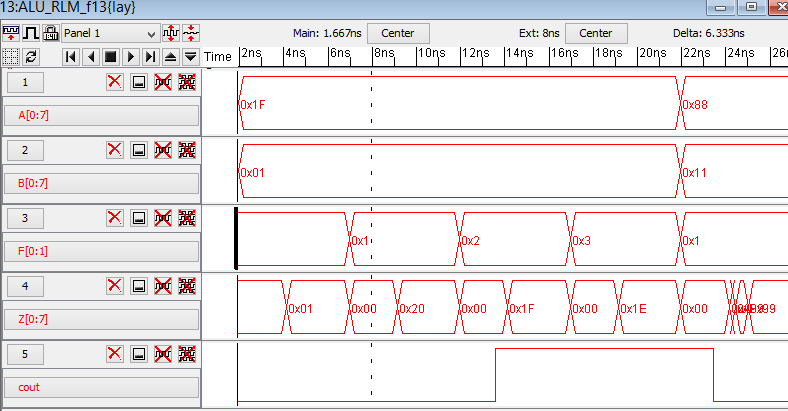Minimize the B[0:7] panel

pyautogui.click(x=139, y=150)
